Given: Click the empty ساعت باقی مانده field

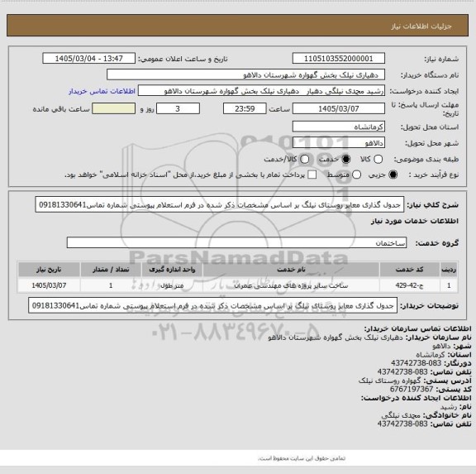Looking at the screenshot, I should [113, 108].
